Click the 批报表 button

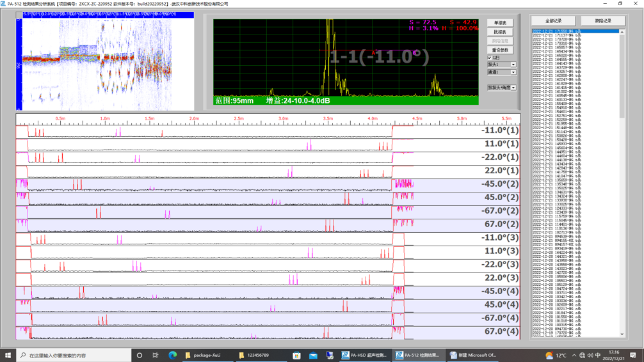[500, 32]
